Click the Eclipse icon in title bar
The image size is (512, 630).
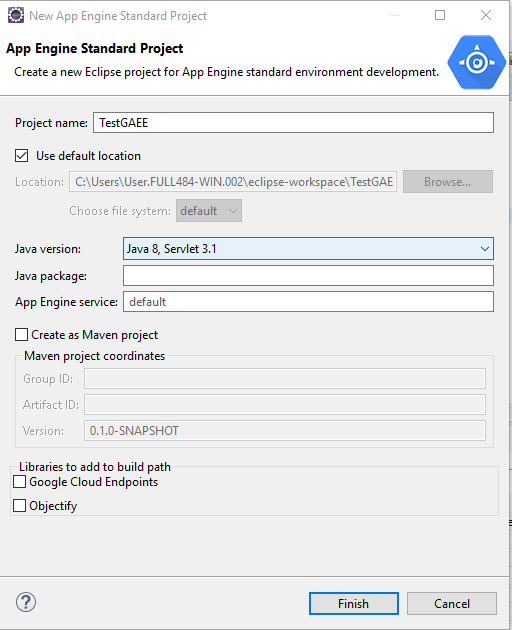tap(16, 15)
